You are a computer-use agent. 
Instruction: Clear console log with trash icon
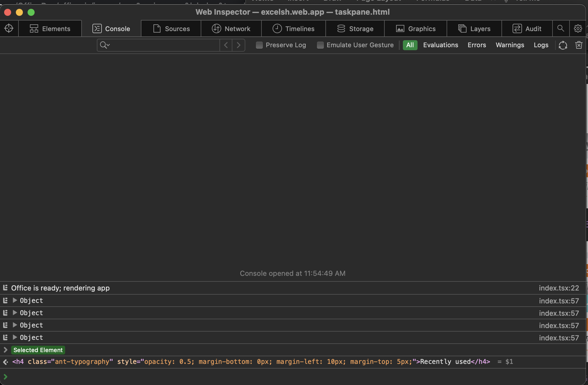coord(579,45)
